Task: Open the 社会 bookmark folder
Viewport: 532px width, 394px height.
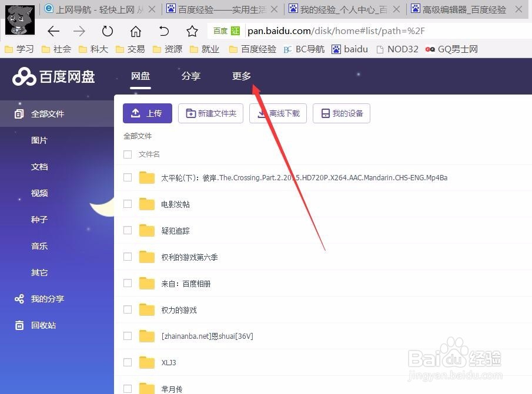Action: (x=56, y=49)
